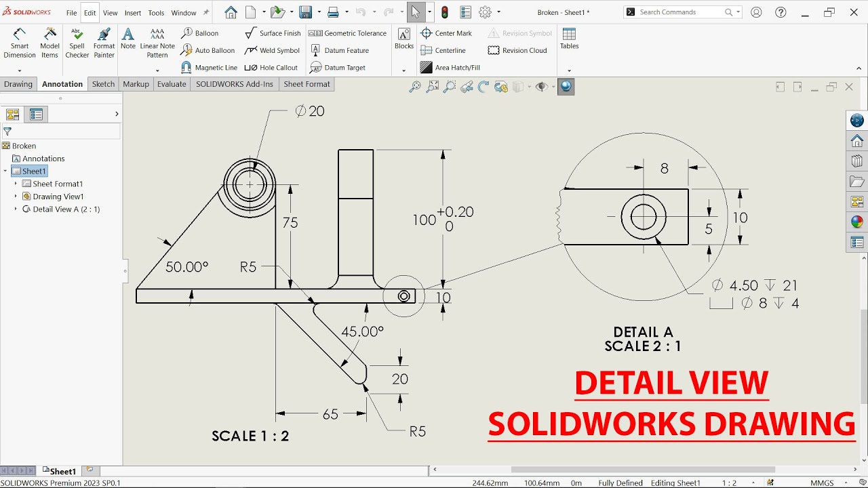Expand Detail View A tree node
Image resolution: width=868 pixels, height=488 pixels.
tap(16, 209)
